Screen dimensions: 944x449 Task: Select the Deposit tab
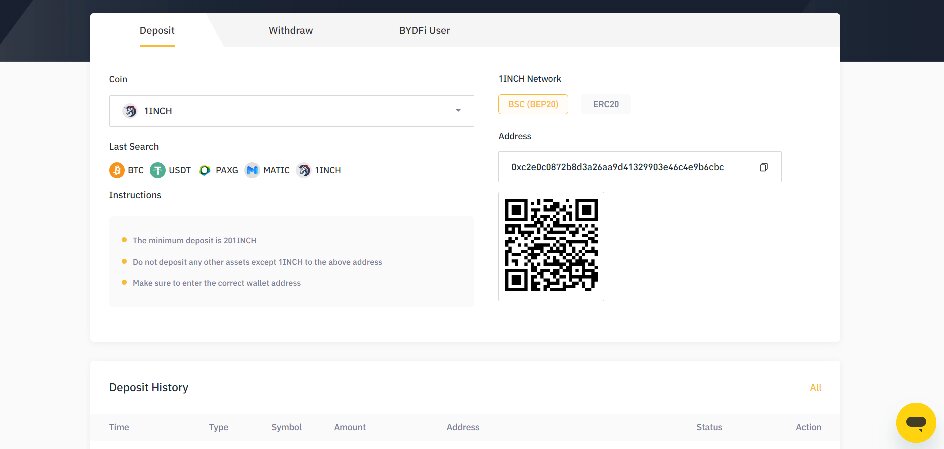coord(157,31)
